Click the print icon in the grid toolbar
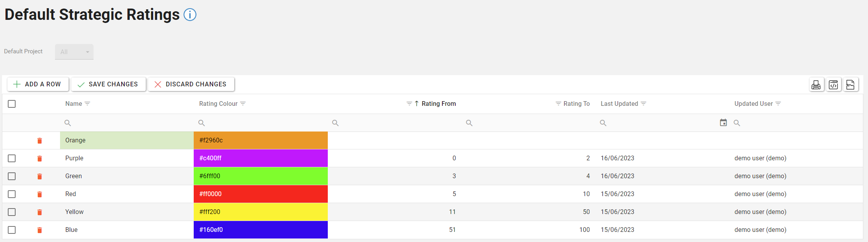868x242 pixels. coord(816,85)
